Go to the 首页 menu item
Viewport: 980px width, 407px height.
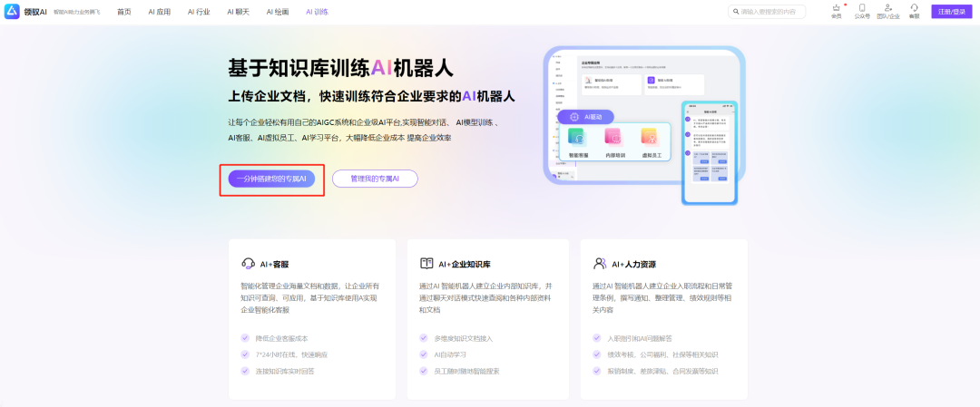pyautogui.click(x=123, y=12)
